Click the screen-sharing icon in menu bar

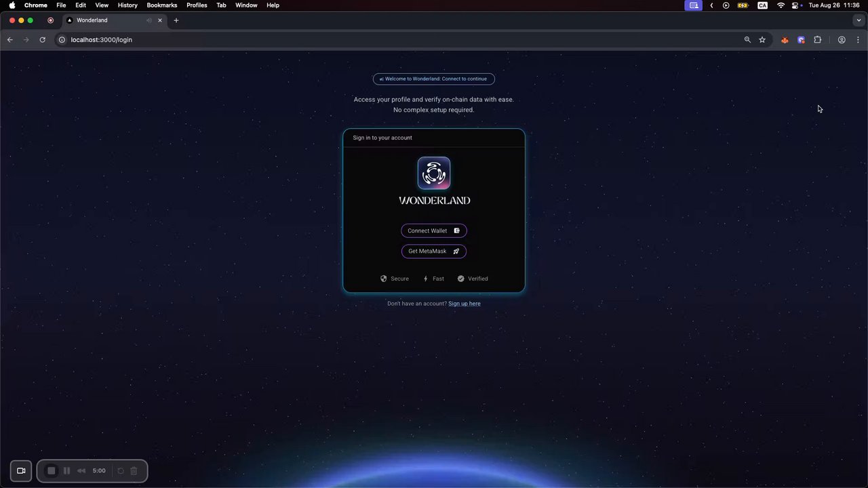(693, 5)
